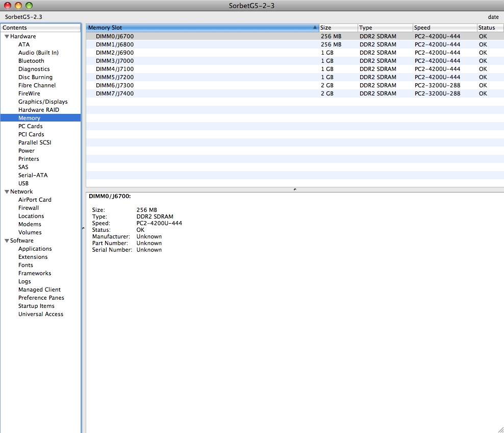Collapse the Network section triangle
Viewport: 504px width, 433px height.
[x=7, y=191]
